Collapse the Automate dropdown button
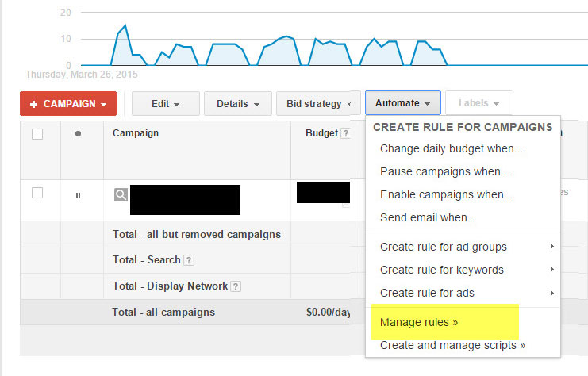This screenshot has height=376, width=588. (x=403, y=102)
